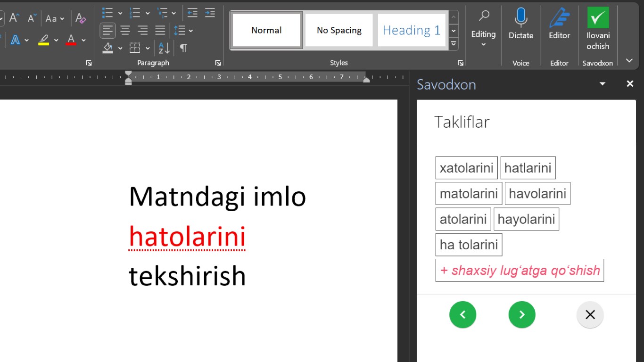Show next row of styles gallery
This screenshot has height=362, width=644.
pos(454,31)
